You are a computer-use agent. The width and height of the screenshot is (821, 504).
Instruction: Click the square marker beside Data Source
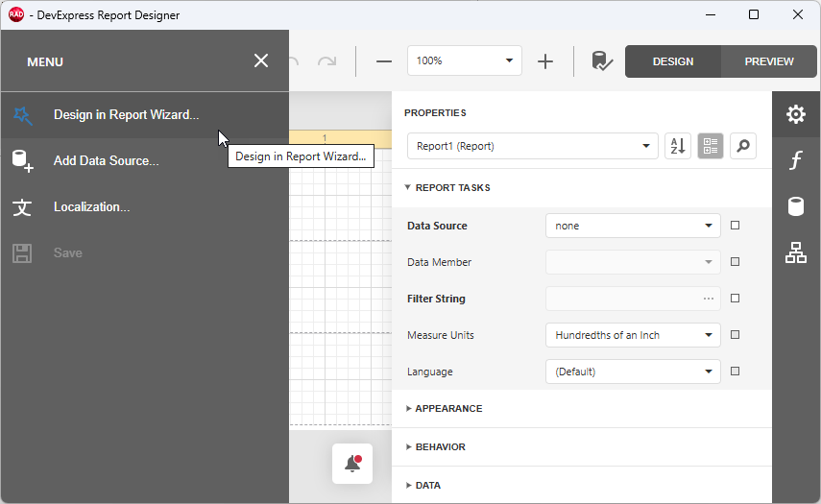coord(736,226)
